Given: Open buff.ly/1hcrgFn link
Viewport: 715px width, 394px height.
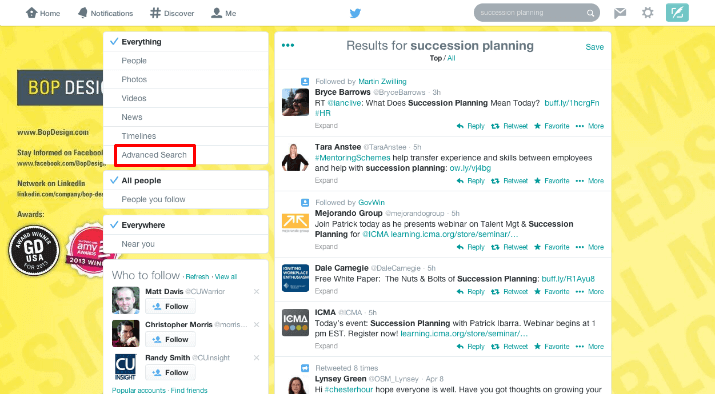Looking at the screenshot, I should tap(572, 103).
